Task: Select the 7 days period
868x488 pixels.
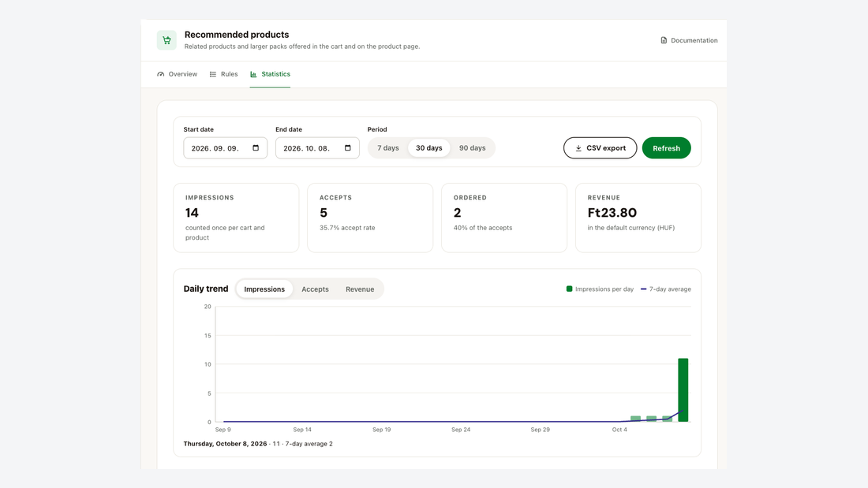Action: (x=388, y=147)
